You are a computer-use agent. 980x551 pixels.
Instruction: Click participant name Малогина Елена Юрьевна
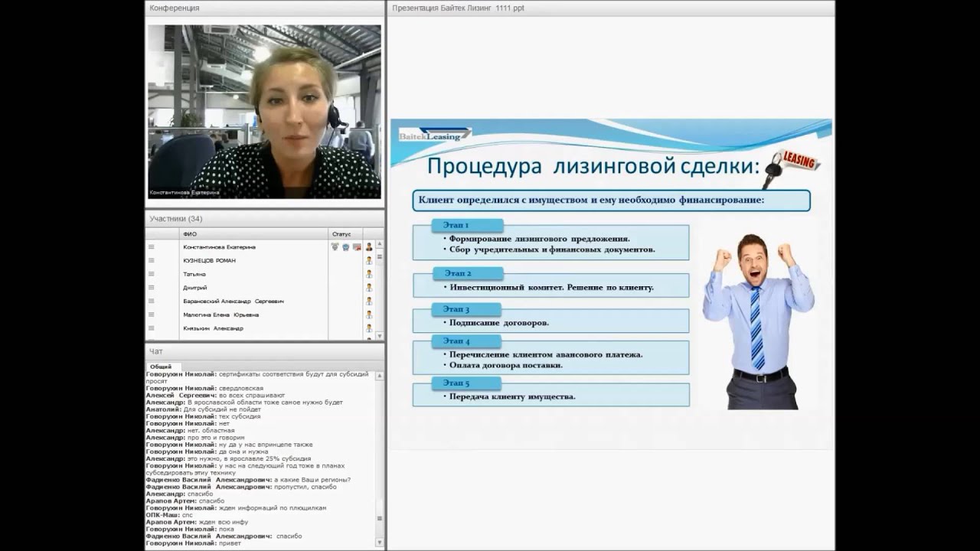point(220,315)
